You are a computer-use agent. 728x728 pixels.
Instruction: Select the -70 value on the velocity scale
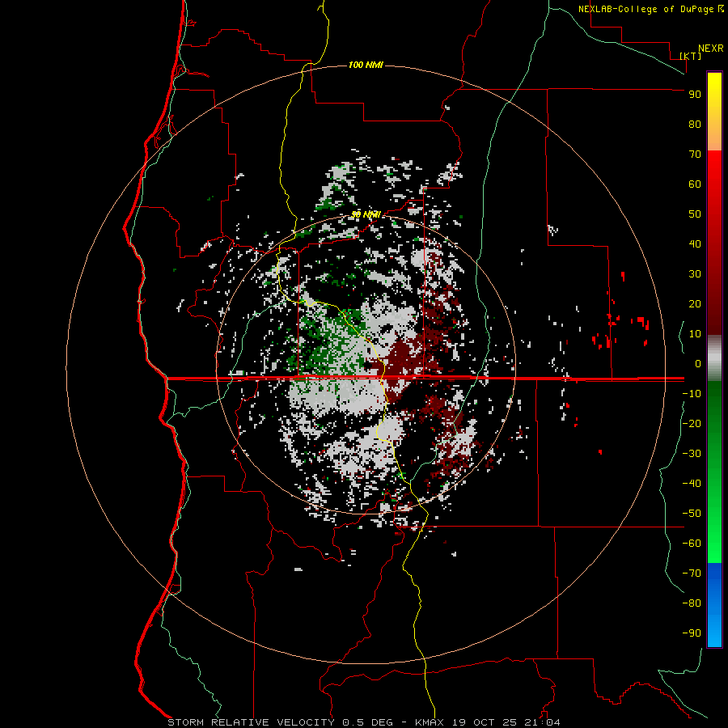(692, 574)
